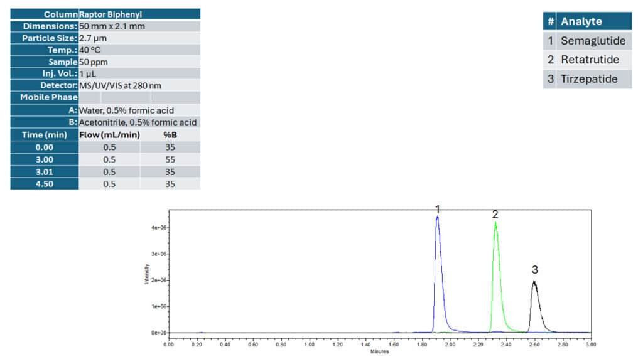Click the Flow (mL/min) column header
Viewport: 643px width, 364px height.
tap(108, 134)
